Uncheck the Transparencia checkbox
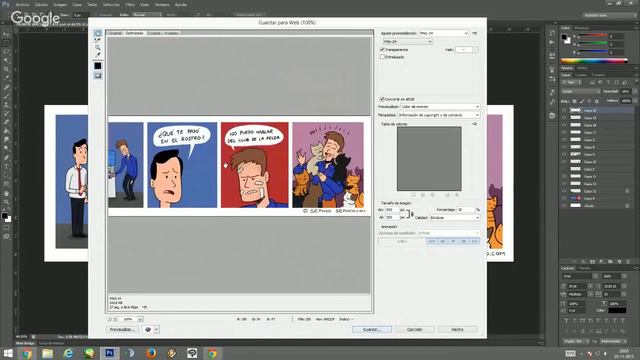This screenshot has width=640, height=360. point(382,49)
